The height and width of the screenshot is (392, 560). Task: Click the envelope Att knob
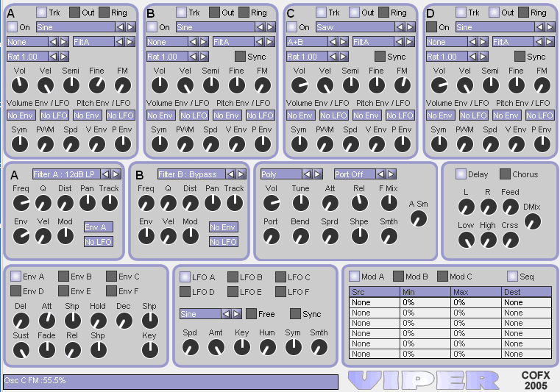point(47,321)
